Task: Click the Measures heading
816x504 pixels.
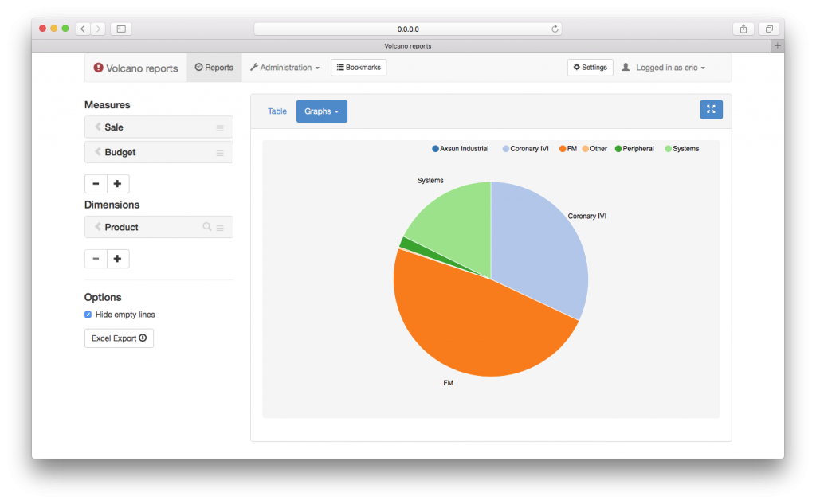Action: [x=108, y=105]
